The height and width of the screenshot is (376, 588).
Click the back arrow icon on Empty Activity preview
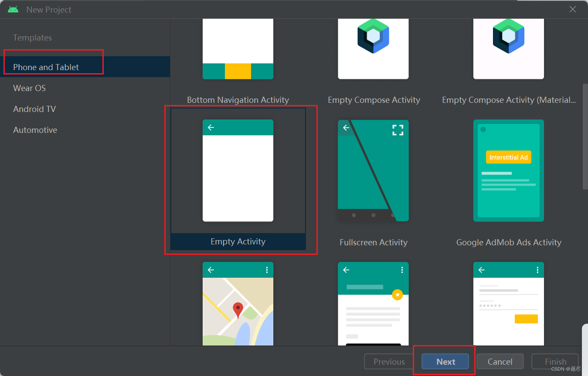coord(211,127)
